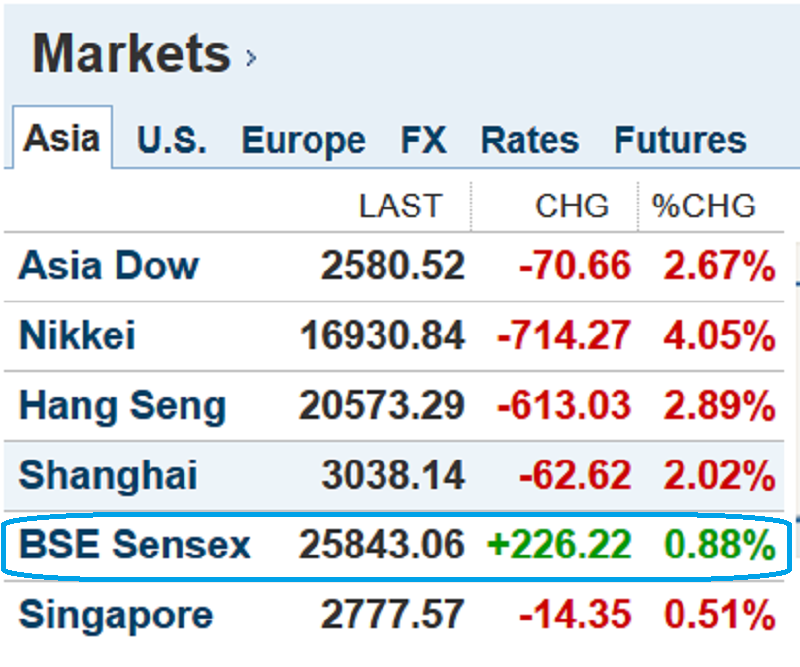Click Nikkei change value -714.27
Viewport: 800px width, 667px height.
(563, 336)
